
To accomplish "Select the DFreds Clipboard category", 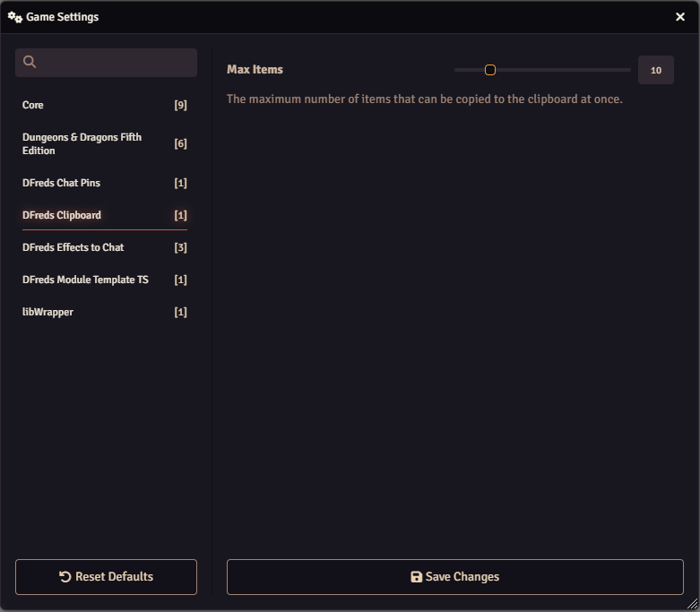I will pyautogui.click(x=62, y=215).
